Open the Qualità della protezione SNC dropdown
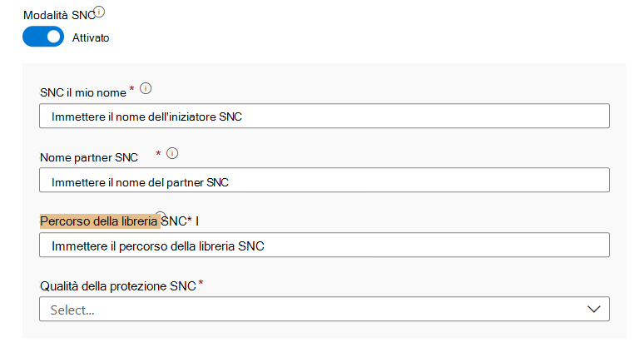This screenshot has height=352, width=644. (x=324, y=310)
